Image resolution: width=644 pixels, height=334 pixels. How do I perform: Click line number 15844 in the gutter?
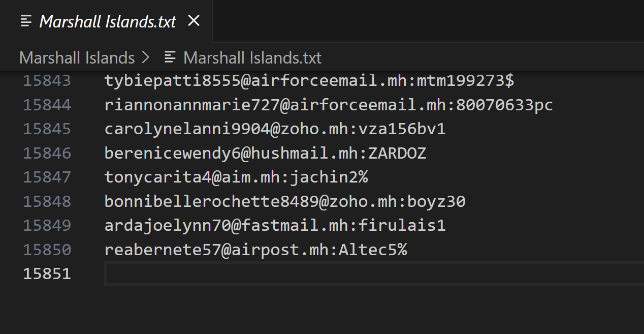(47, 105)
